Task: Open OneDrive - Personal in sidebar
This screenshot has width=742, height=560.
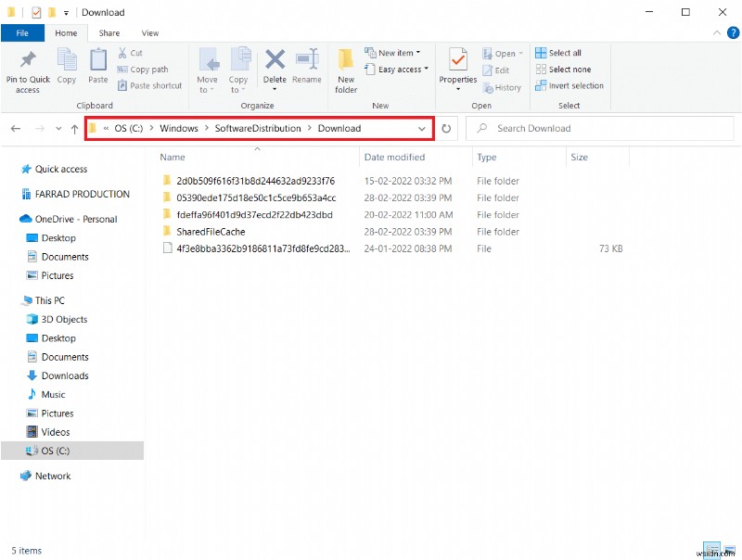Action: point(76,219)
